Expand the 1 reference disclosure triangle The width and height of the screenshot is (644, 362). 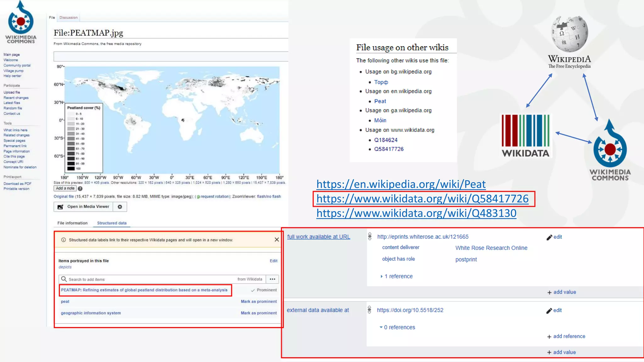click(x=381, y=277)
